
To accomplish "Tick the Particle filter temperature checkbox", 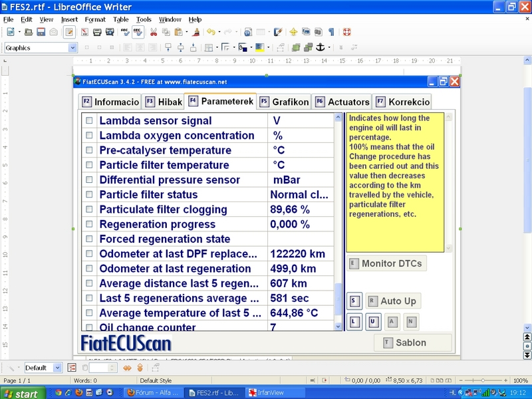I will (x=89, y=165).
